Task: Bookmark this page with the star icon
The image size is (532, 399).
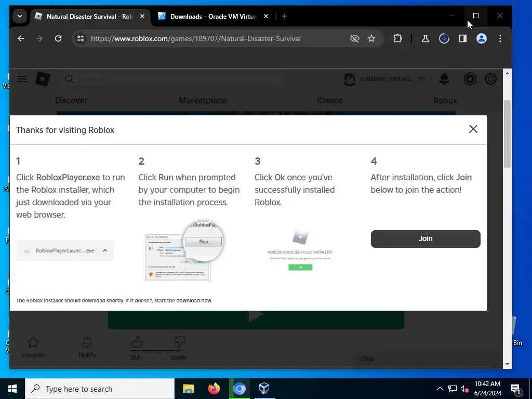Action: (x=371, y=38)
